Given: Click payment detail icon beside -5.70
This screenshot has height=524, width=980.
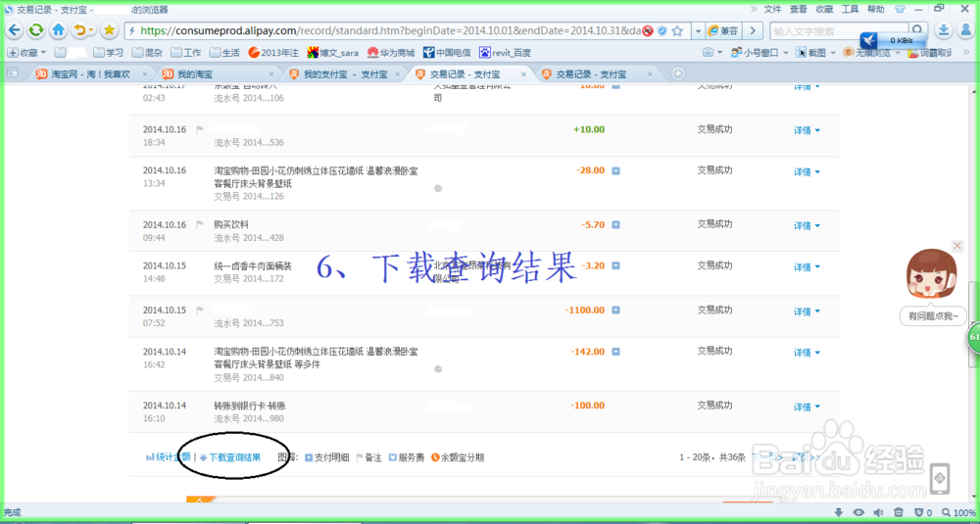Looking at the screenshot, I should [x=615, y=225].
